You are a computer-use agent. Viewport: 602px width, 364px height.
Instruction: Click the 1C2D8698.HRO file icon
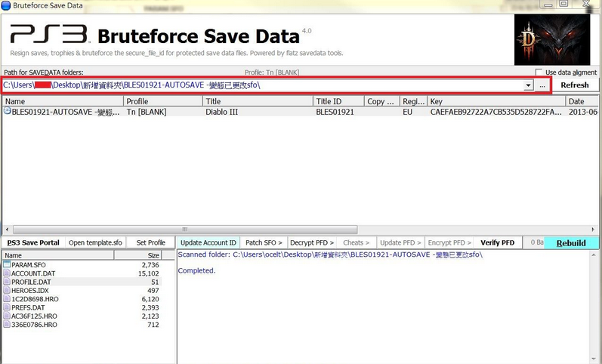coord(7,299)
